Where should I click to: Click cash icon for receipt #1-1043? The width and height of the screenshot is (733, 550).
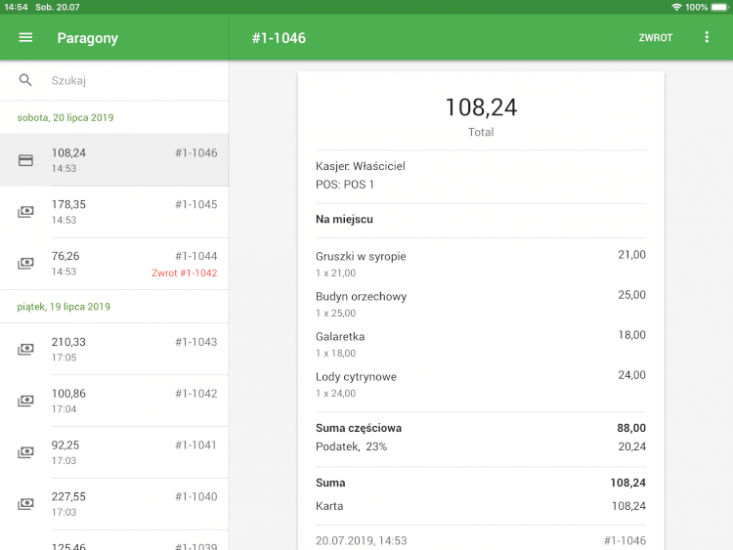[x=26, y=349]
